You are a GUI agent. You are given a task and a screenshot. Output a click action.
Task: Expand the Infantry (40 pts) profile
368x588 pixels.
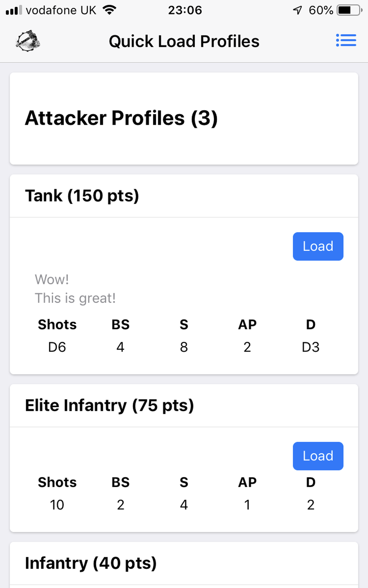(91, 563)
